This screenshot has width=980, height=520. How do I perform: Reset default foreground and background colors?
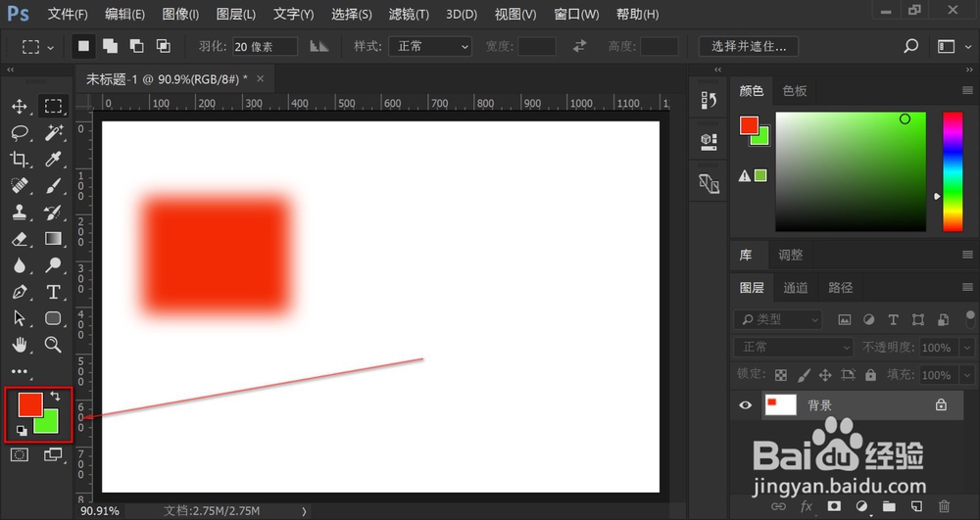[x=22, y=430]
